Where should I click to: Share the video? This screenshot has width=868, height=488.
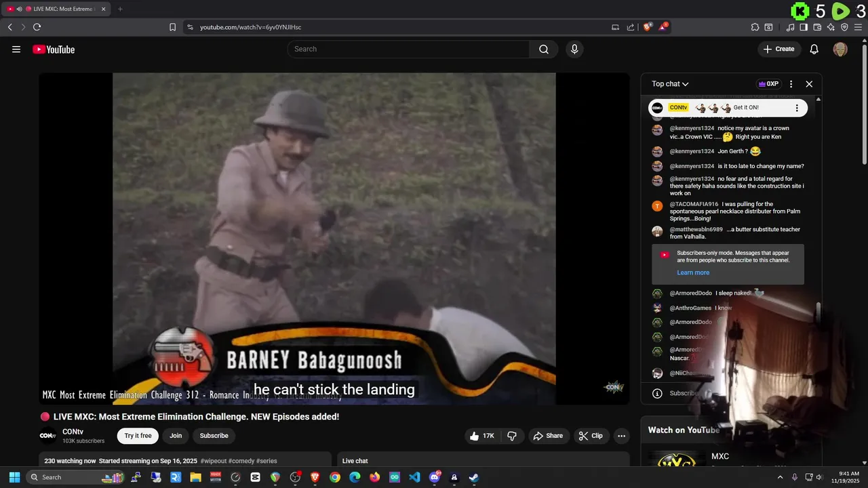click(548, 436)
